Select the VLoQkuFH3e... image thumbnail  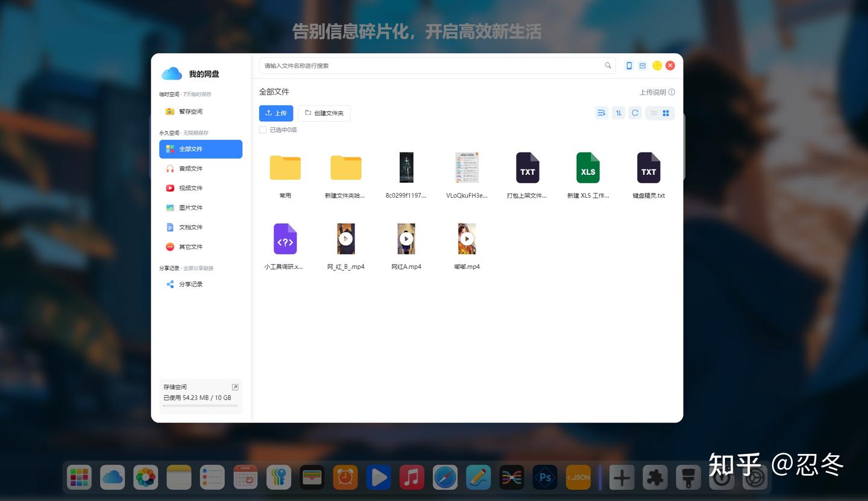pyautogui.click(x=467, y=168)
